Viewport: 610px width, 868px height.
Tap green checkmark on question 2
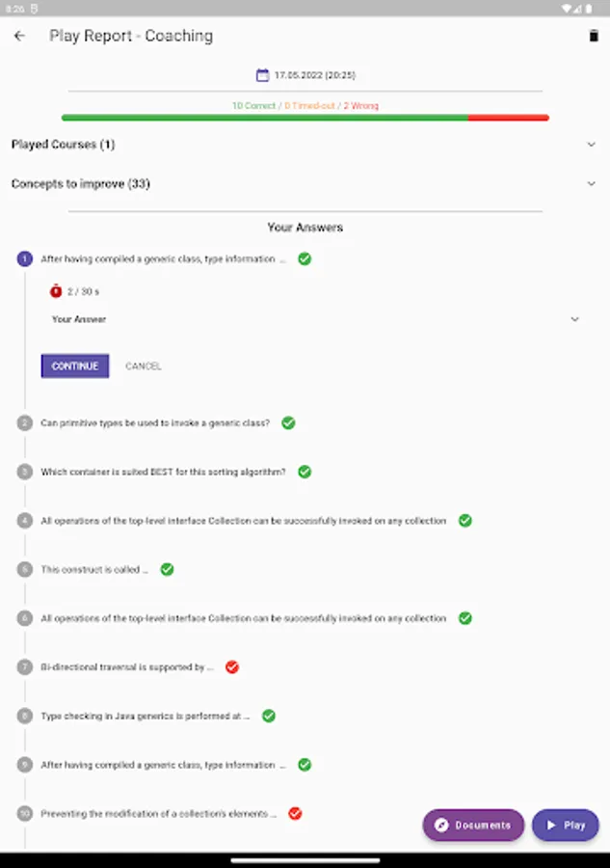(x=288, y=422)
